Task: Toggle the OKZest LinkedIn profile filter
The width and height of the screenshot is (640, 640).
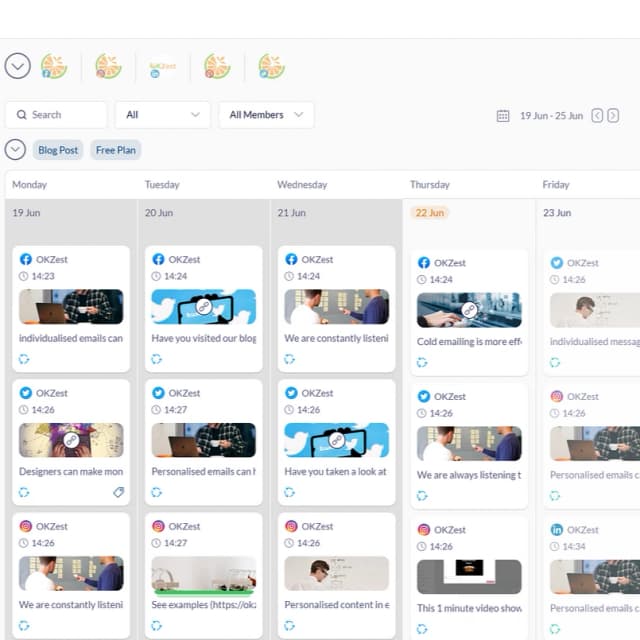Action: pos(162,67)
